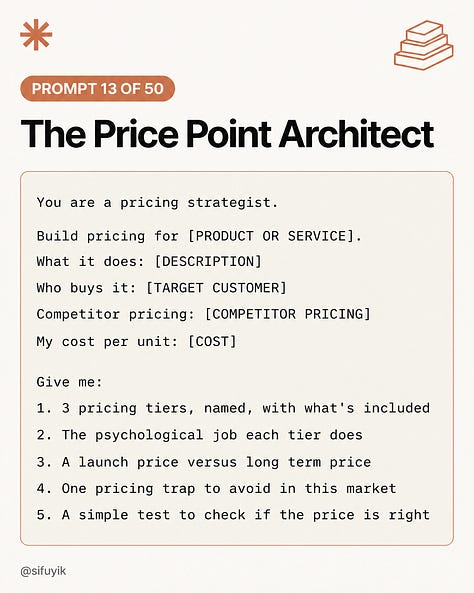The width and height of the screenshot is (474, 593).
Task: Click The Price Point Architect heading
Action: tap(227, 134)
